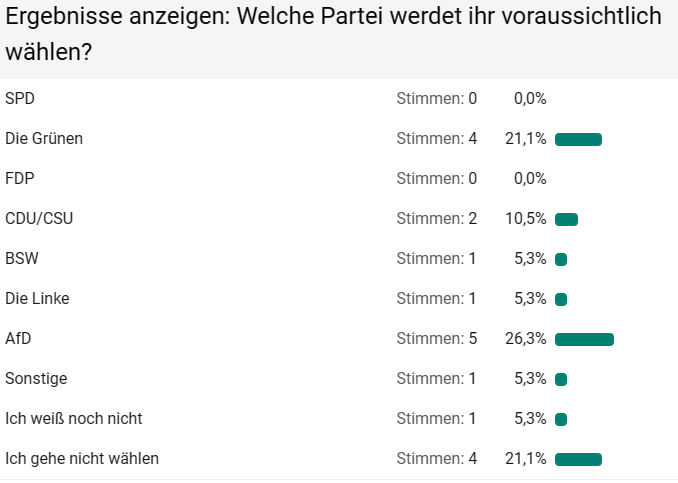678x483 pixels.
Task: Click the 'Sonstige' option label
Action: coord(36,378)
